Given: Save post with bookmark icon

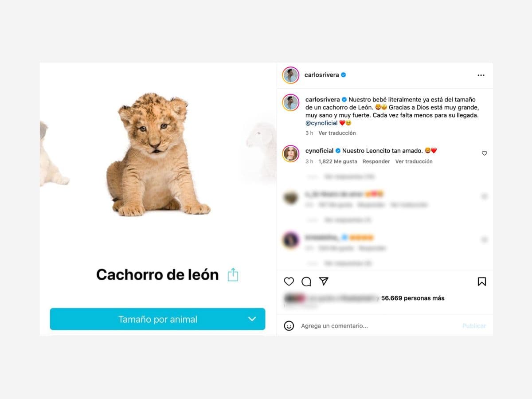Looking at the screenshot, I should (x=482, y=282).
